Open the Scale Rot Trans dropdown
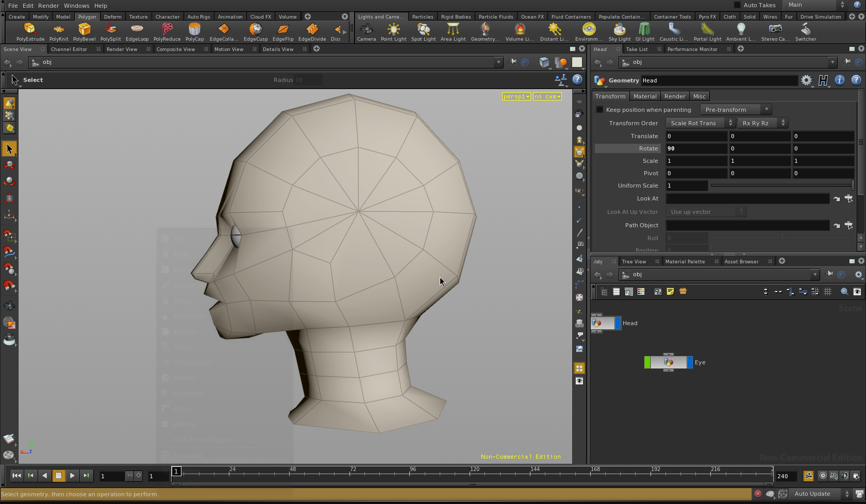The image size is (866, 504). click(x=700, y=123)
